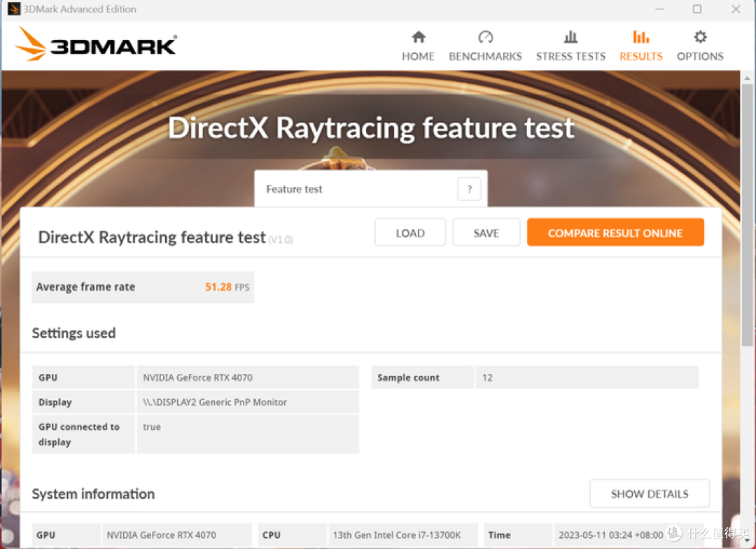756x549 pixels.
Task: Click the 2023-05-11 03:24 time value
Action: (x=611, y=535)
